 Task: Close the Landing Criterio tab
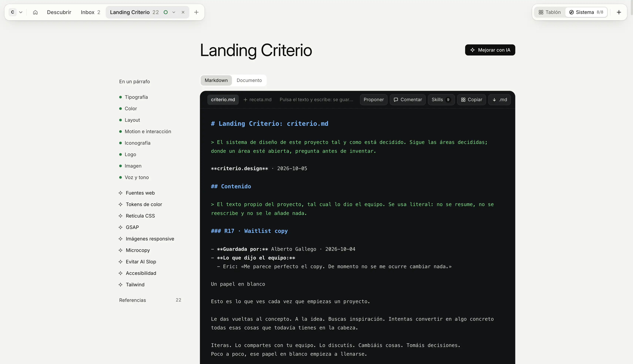(183, 12)
